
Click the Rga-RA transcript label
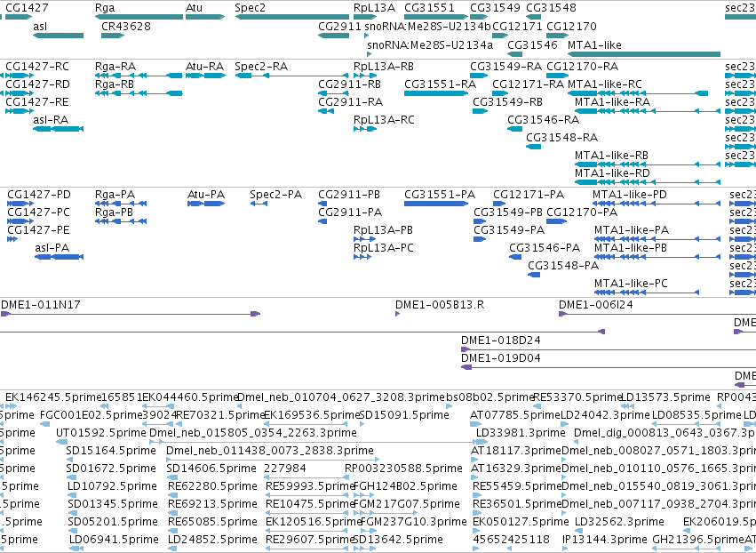tap(115, 66)
